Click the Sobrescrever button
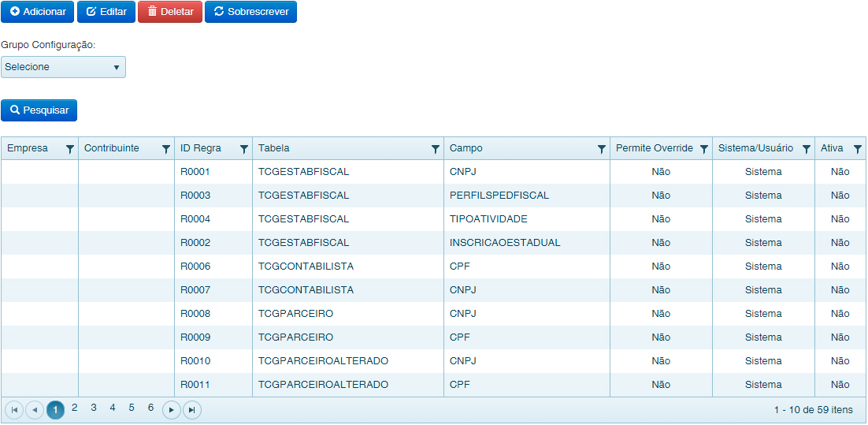868x425 pixels. pos(250,12)
